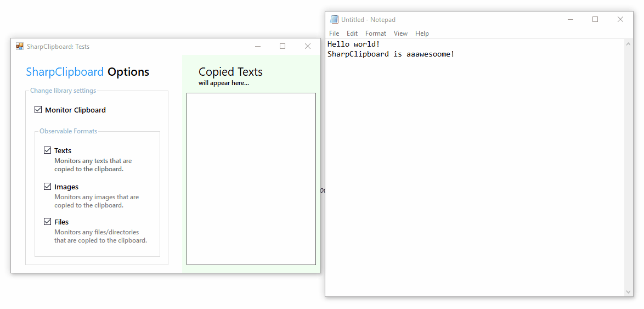Click inside the Copied Texts list box
Image resolution: width=644 pixels, height=309 pixels.
[251, 179]
